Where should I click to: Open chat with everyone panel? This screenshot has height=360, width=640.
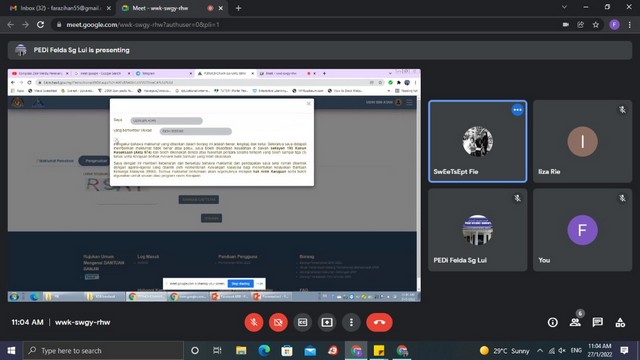pos(598,322)
